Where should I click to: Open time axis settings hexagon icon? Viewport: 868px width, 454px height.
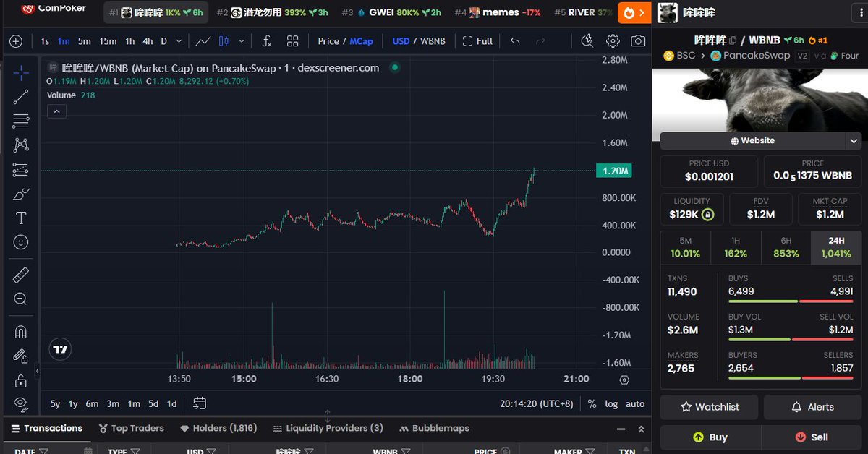[x=625, y=380]
